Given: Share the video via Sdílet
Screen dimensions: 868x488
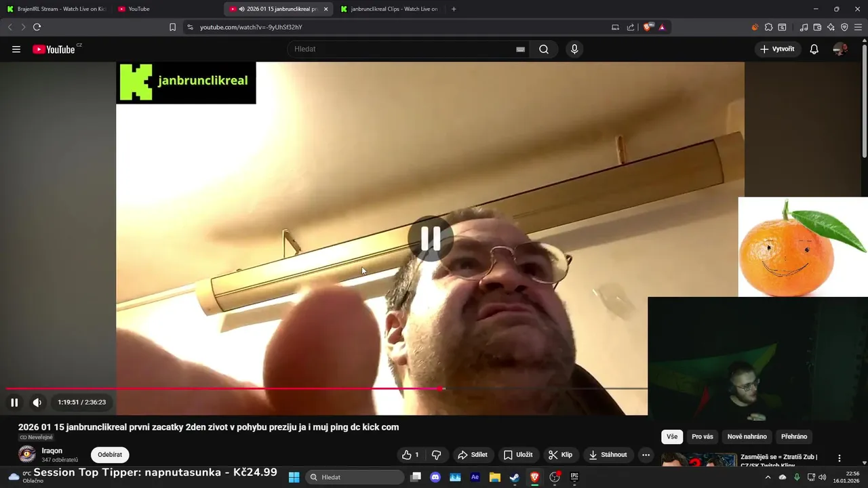Looking at the screenshot, I should [x=473, y=455].
